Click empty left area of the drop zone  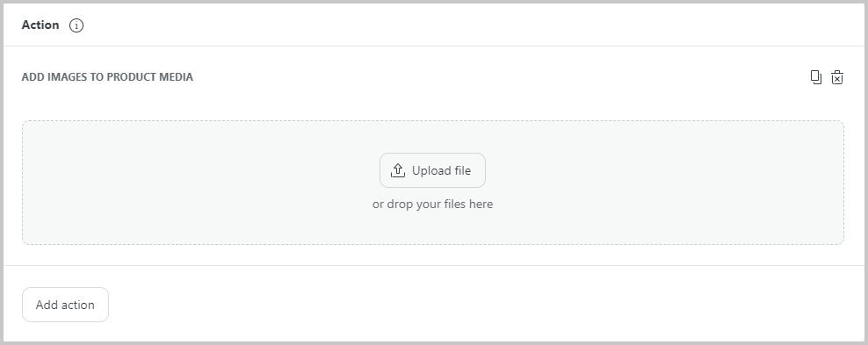[x=166, y=183]
